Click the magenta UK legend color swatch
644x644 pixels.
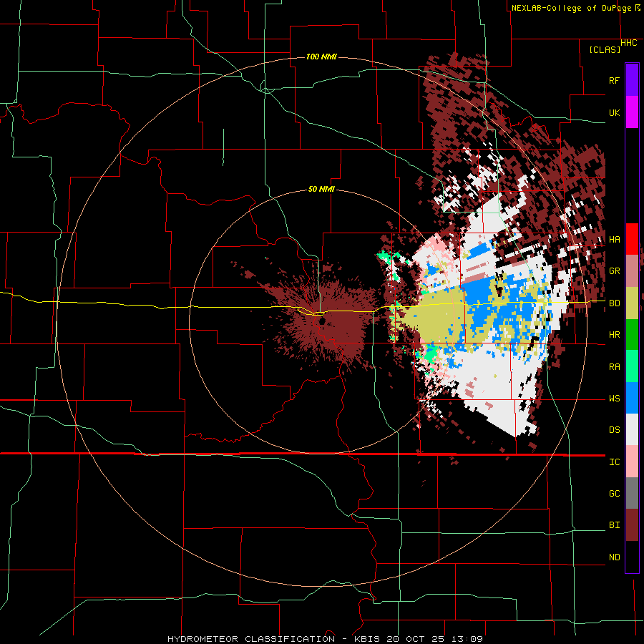632,112
